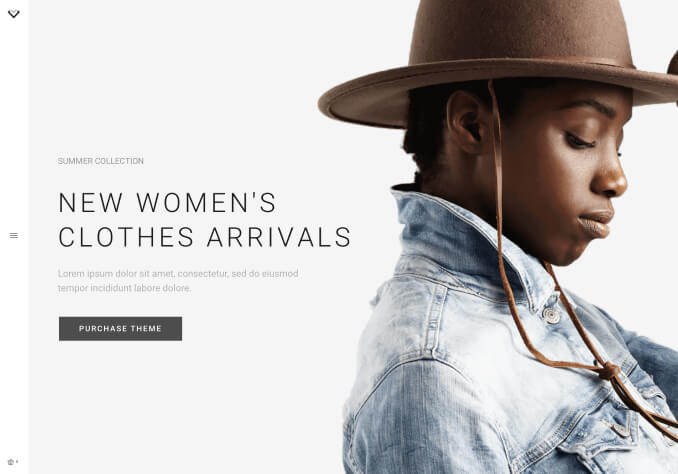Click the woman's ear under the hat

(x=468, y=122)
